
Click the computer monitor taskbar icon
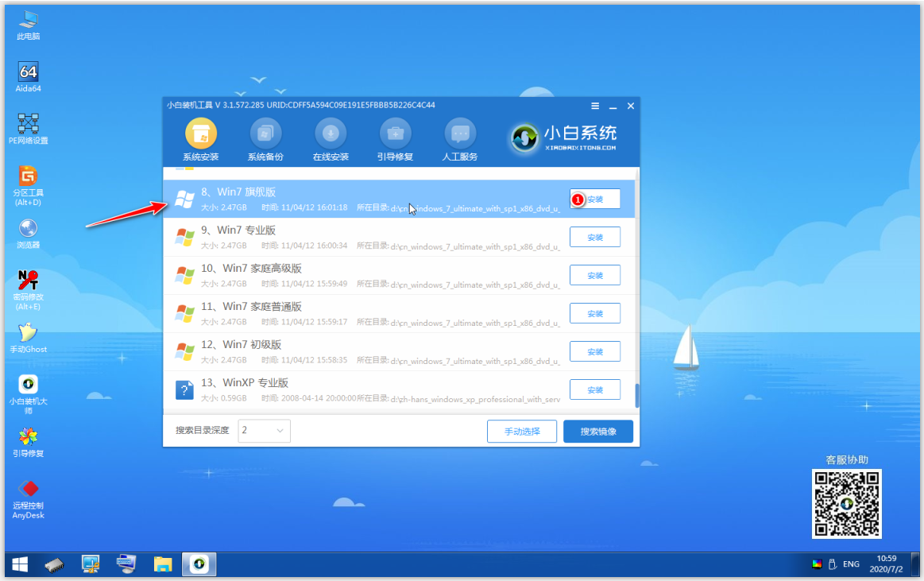pyautogui.click(x=91, y=565)
